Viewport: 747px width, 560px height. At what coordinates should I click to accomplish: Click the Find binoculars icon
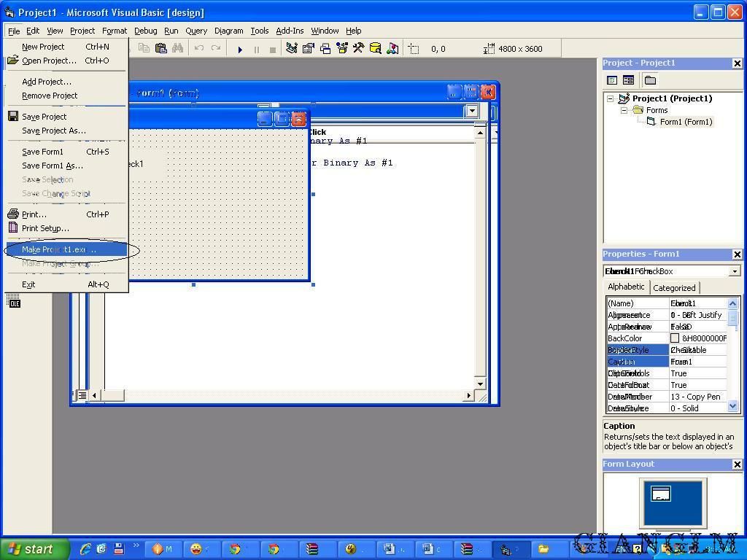[x=178, y=49]
